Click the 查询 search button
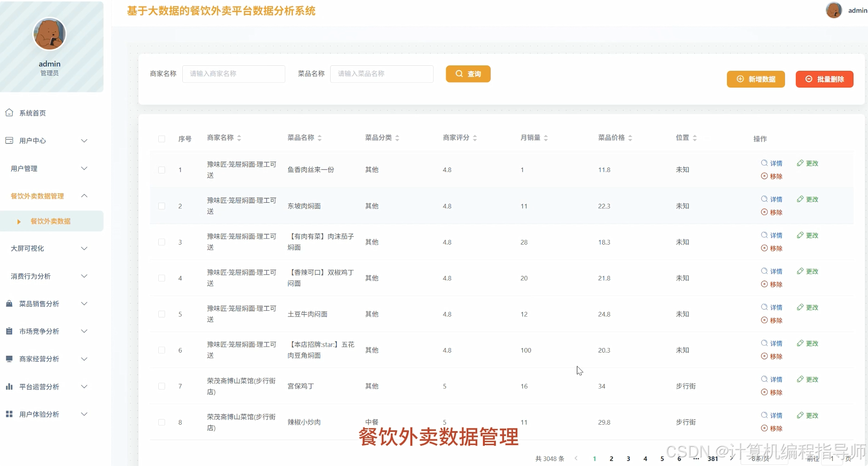The image size is (868, 466). click(x=468, y=74)
